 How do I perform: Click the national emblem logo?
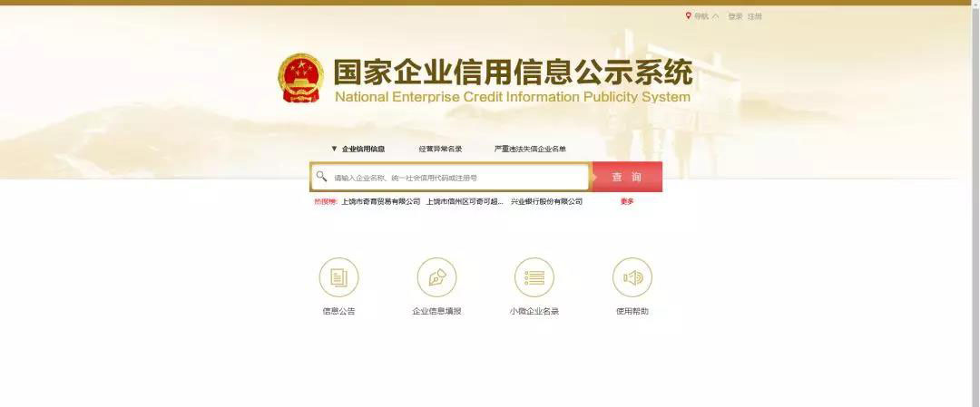click(300, 78)
